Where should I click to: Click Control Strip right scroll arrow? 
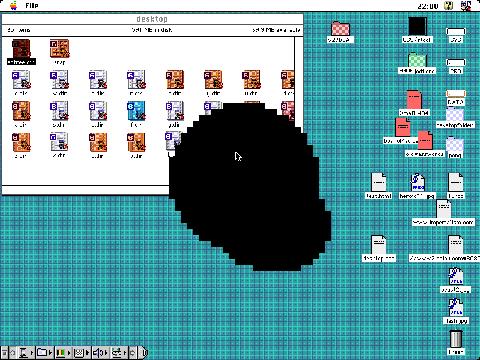133,352
